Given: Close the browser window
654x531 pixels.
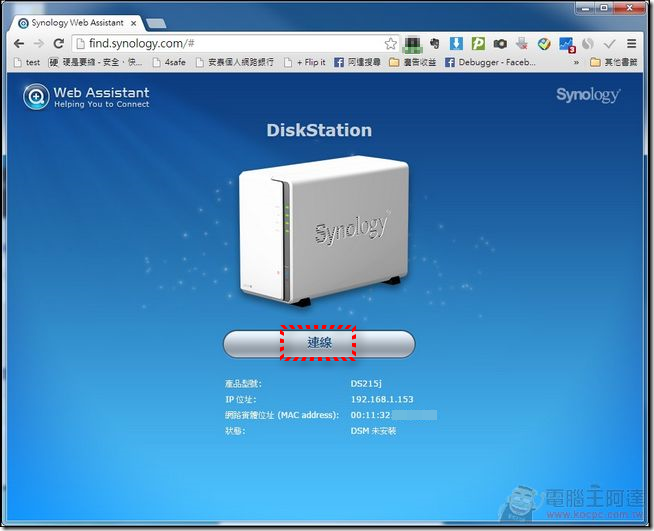Looking at the screenshot, I should (630, 8).
